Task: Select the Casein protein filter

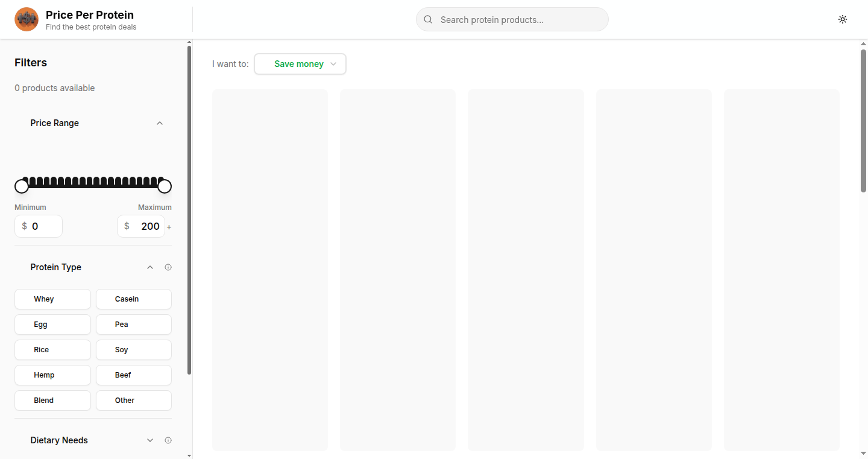Action: tap(134, 299)
